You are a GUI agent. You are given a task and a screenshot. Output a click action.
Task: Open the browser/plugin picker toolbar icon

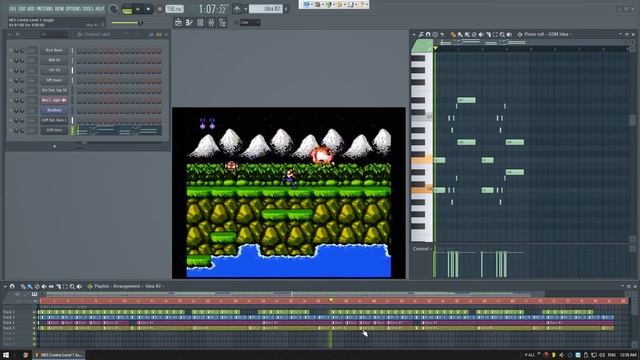click(x=222, y=23)
